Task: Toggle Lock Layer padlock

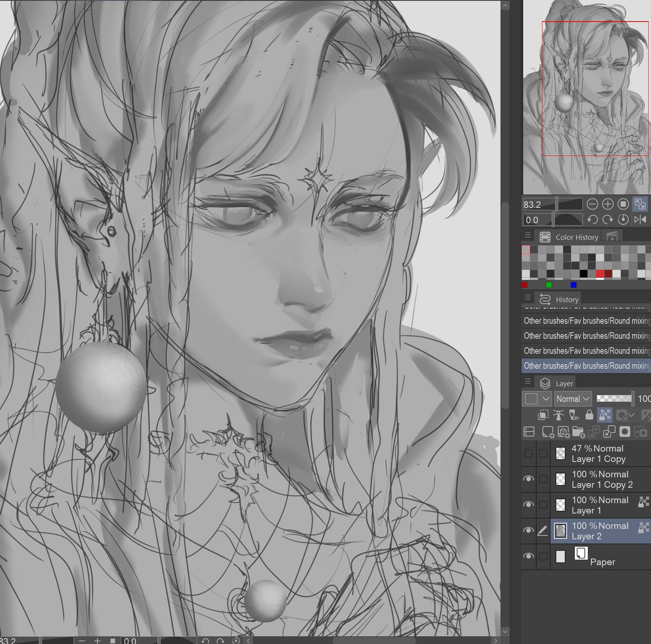Action: tap(589, 416)
